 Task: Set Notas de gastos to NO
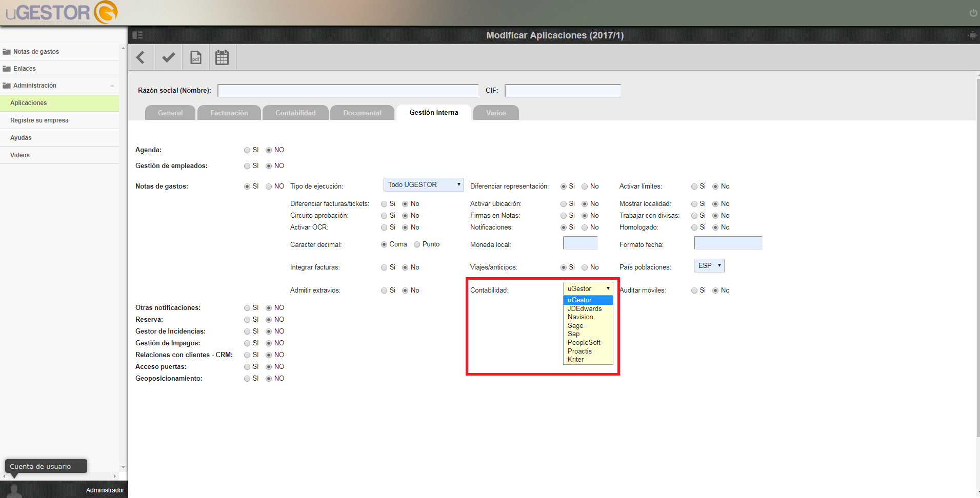[269, 186]
